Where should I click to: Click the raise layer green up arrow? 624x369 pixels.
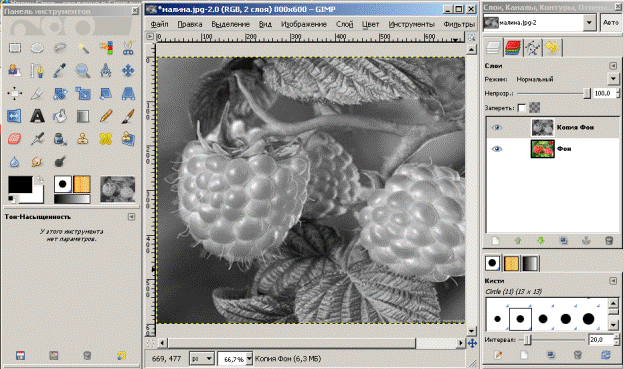click(x=518, y=241)
